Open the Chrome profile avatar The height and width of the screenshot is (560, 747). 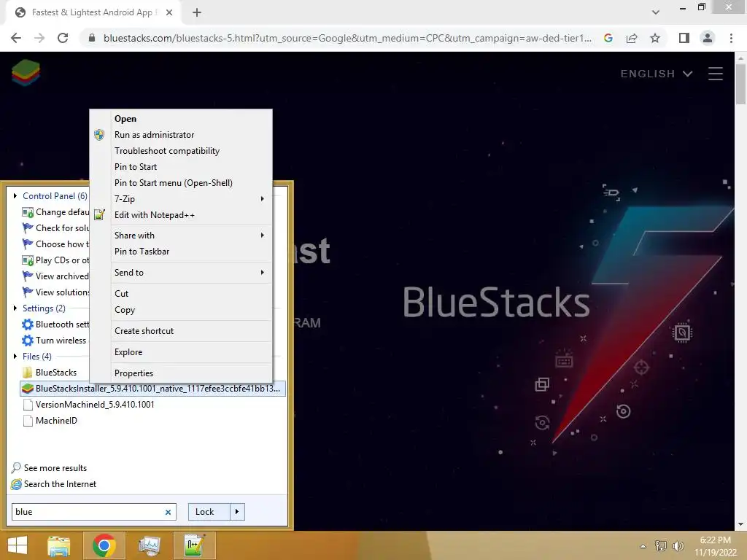[x=708, y=38]
